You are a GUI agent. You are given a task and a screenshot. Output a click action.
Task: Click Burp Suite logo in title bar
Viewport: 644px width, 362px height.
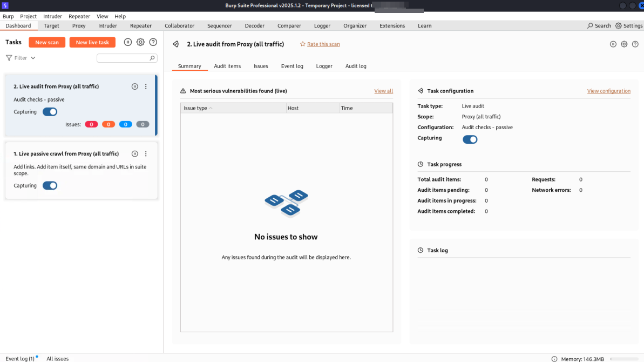[5, 5]
